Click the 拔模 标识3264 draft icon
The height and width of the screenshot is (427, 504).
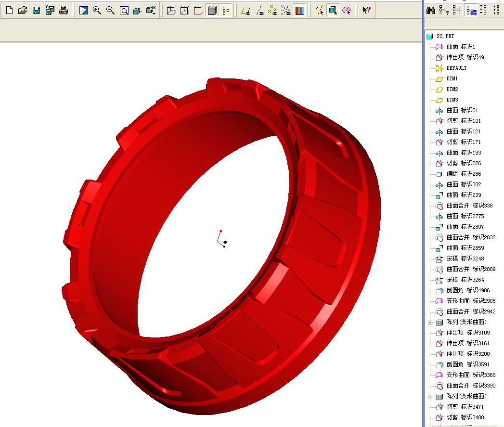click(x=439, y=280)
